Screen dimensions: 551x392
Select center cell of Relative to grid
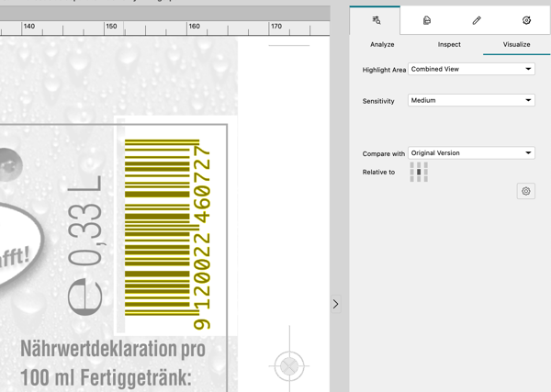pyautogui.click(x=419, y=172)
